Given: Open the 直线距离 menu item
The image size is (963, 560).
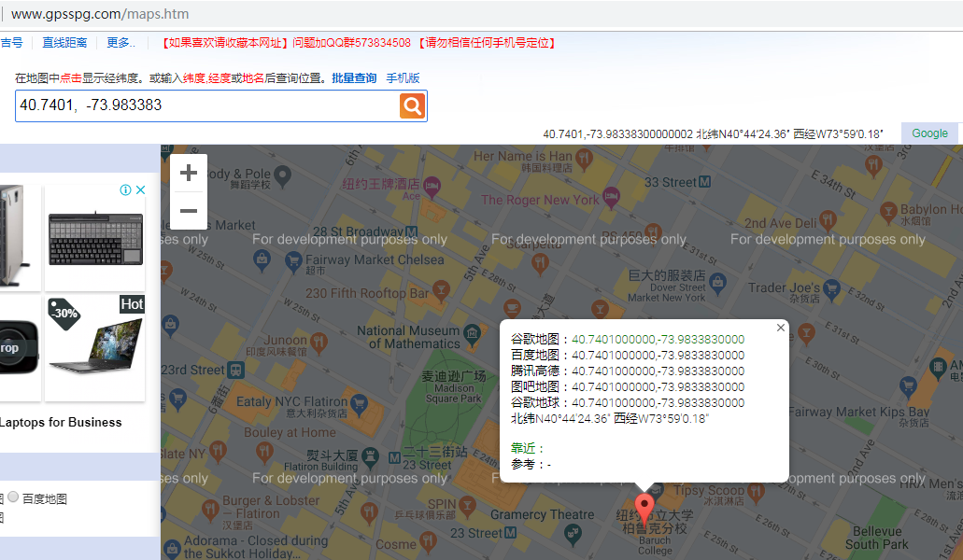Looking at the screenshot, I should (x=64, y=43).
